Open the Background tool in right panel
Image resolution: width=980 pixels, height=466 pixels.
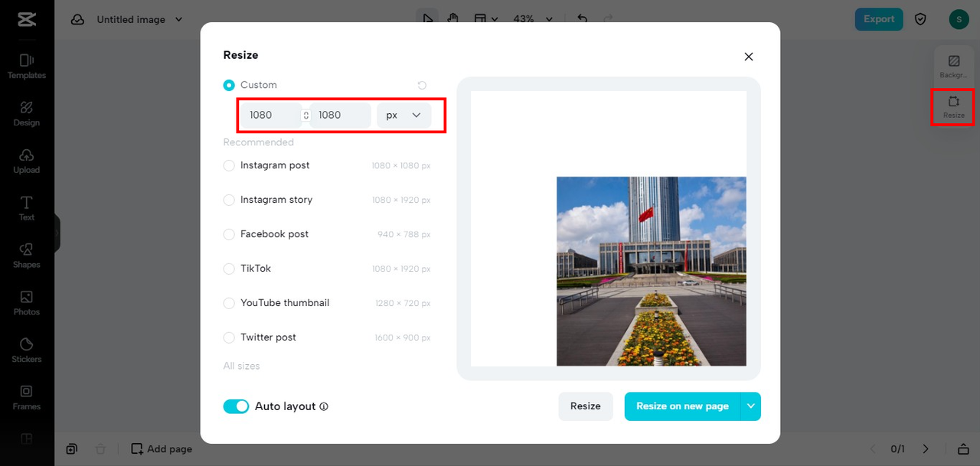pos(954,67)
